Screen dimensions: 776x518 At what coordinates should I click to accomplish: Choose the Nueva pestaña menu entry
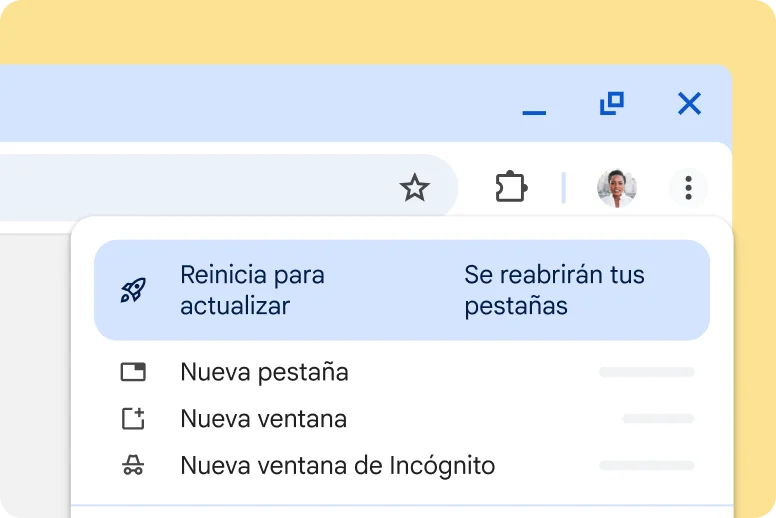264,372
